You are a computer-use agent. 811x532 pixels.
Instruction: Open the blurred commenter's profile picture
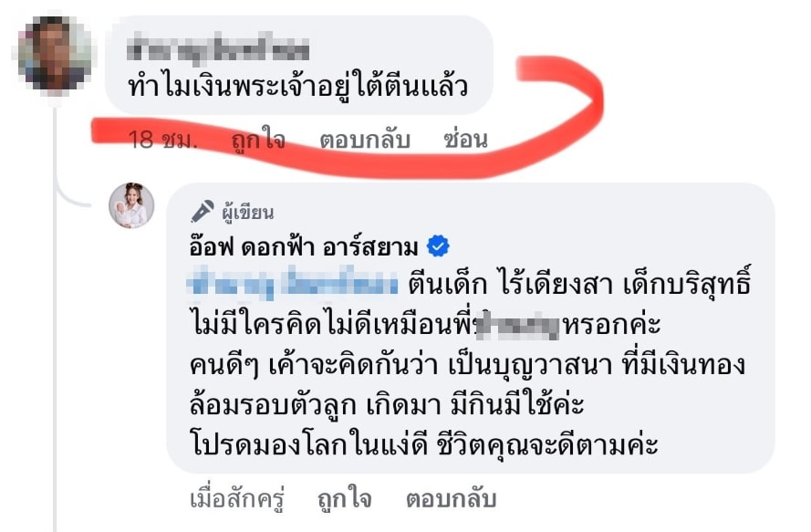(56, 53)
